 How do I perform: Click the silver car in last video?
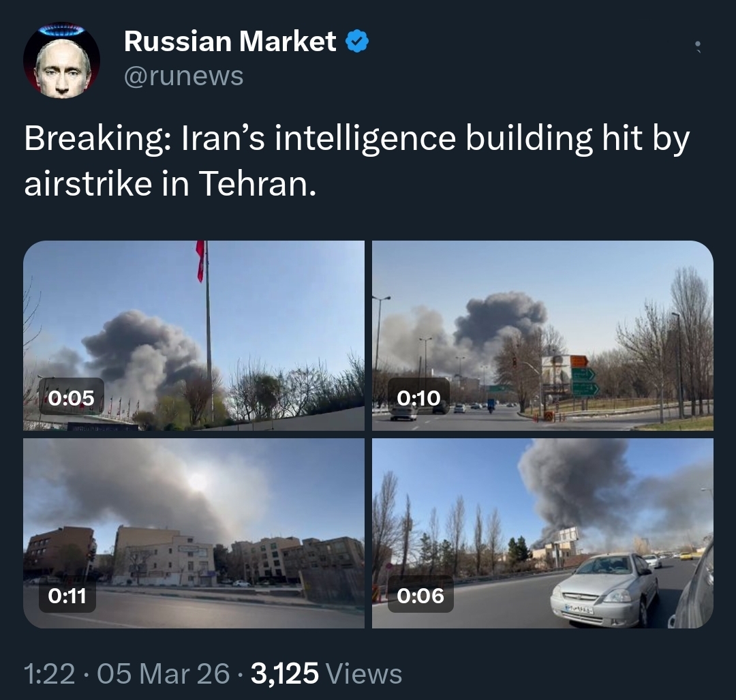point(605,589)
